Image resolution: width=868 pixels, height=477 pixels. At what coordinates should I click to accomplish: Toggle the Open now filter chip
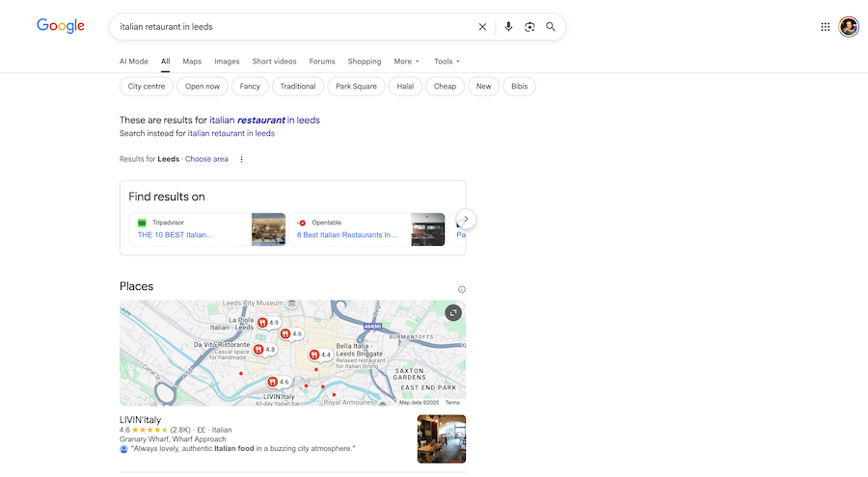click(x=203, y=87)
